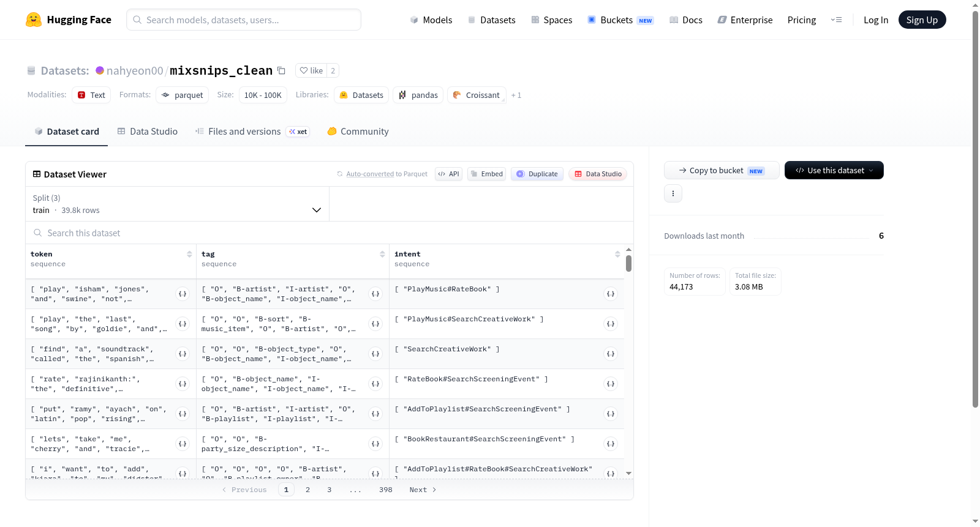Screen dimensions: 980x527
Task: Click the Copy to bucket button
Action: tap(722, 170)
